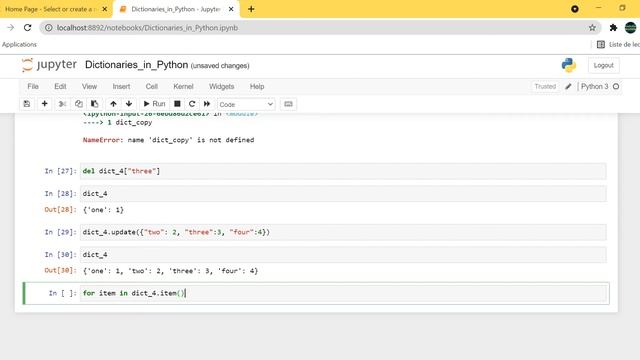Switch to Home Page browser tab
Screen dimensions: 640x360
click(51, 9)
